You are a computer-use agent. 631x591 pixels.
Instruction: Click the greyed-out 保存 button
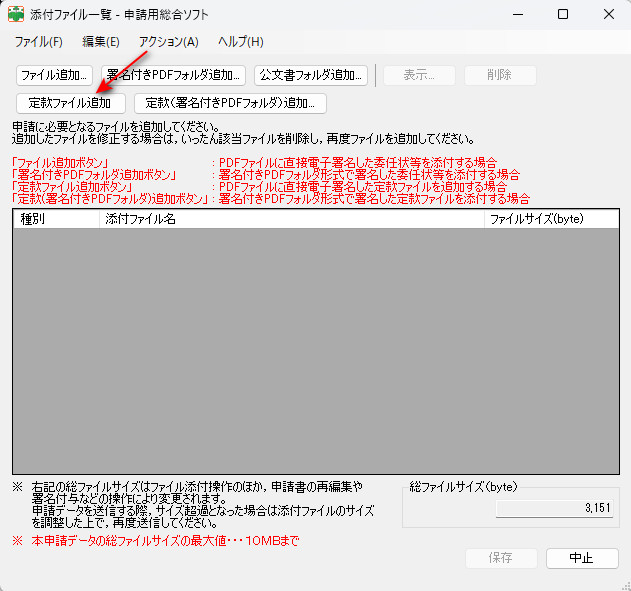click(501, 558)
